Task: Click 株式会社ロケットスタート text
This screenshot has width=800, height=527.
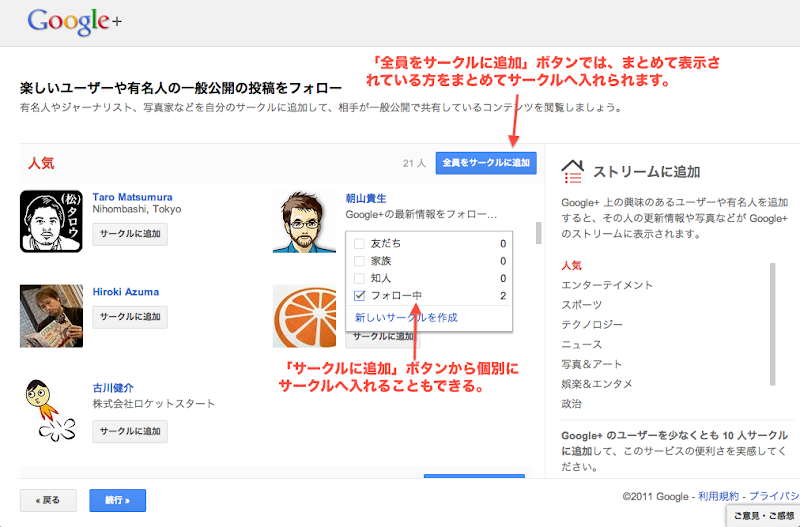Action: pyautogui.click(x=154, y=404)
